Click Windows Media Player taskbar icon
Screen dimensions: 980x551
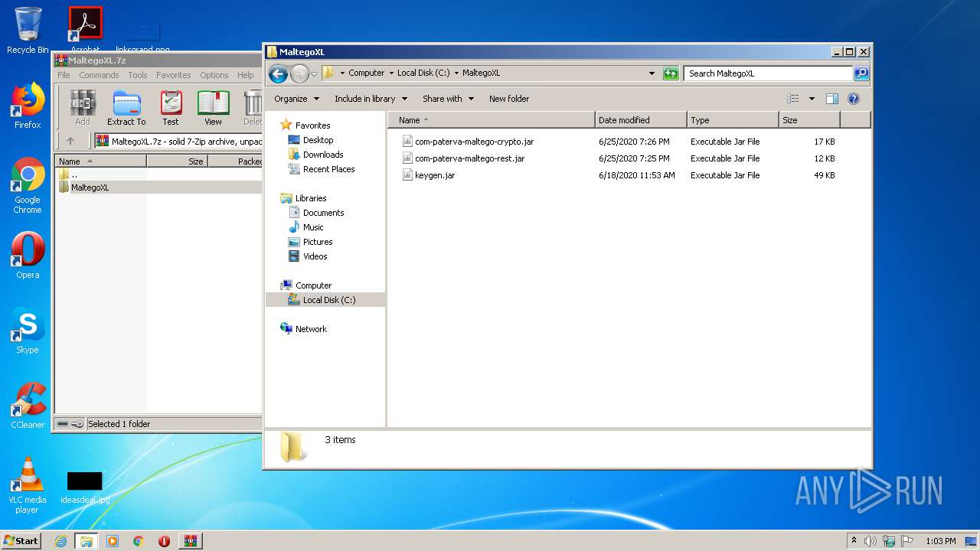113,541
